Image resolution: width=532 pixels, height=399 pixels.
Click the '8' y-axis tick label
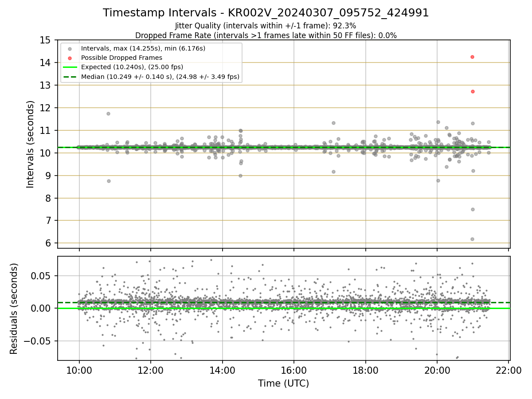49,198
